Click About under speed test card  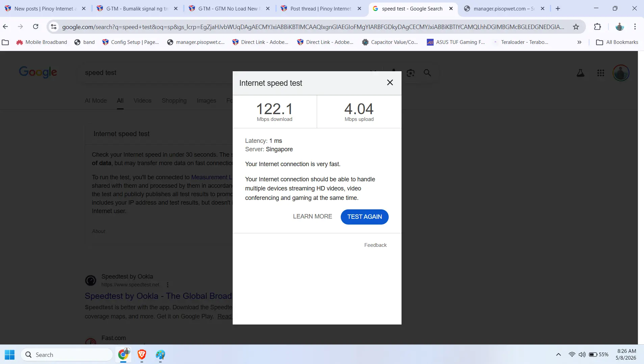coord(99,231)
